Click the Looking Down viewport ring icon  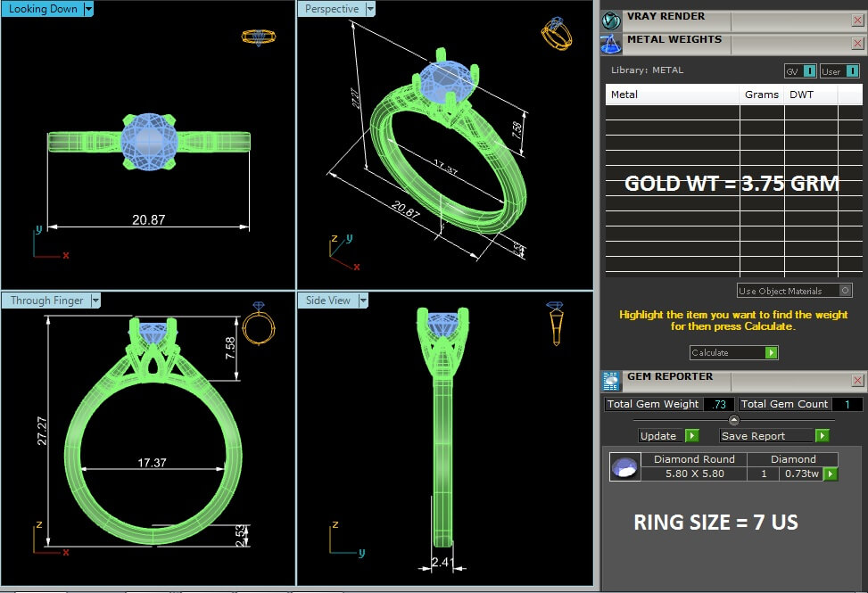[x=258, y=37]
